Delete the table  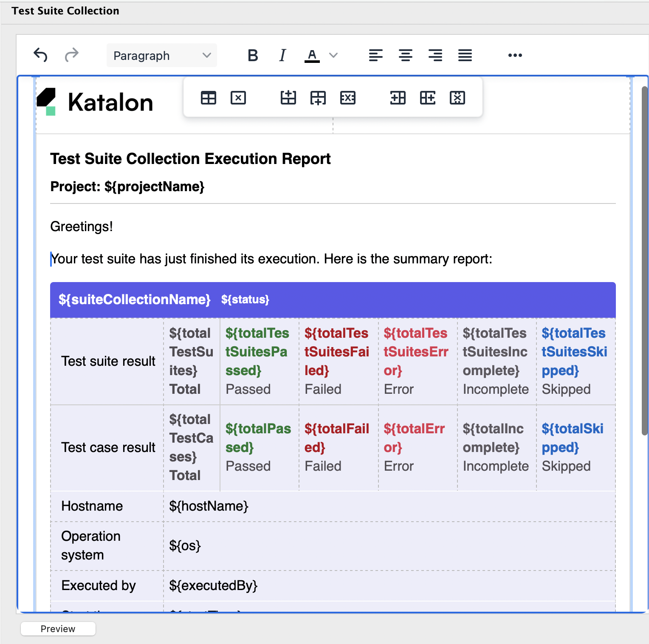point(238,98)
